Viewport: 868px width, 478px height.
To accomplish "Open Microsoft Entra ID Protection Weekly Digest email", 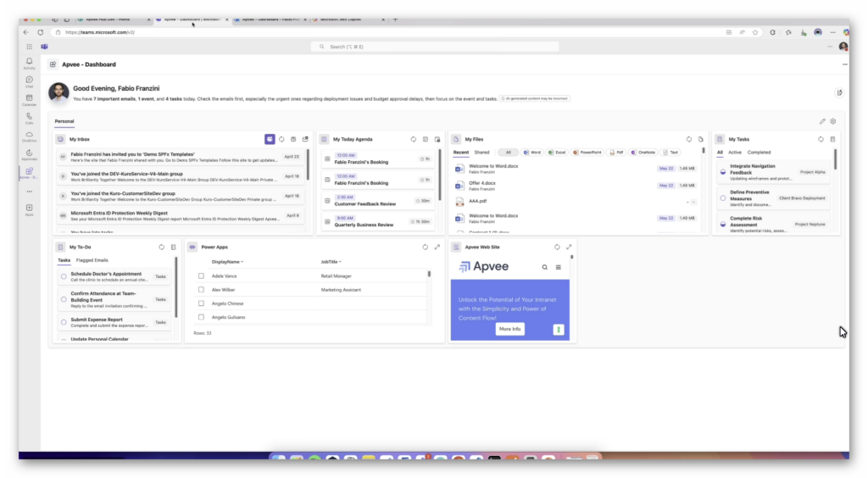I will (181, 216).
